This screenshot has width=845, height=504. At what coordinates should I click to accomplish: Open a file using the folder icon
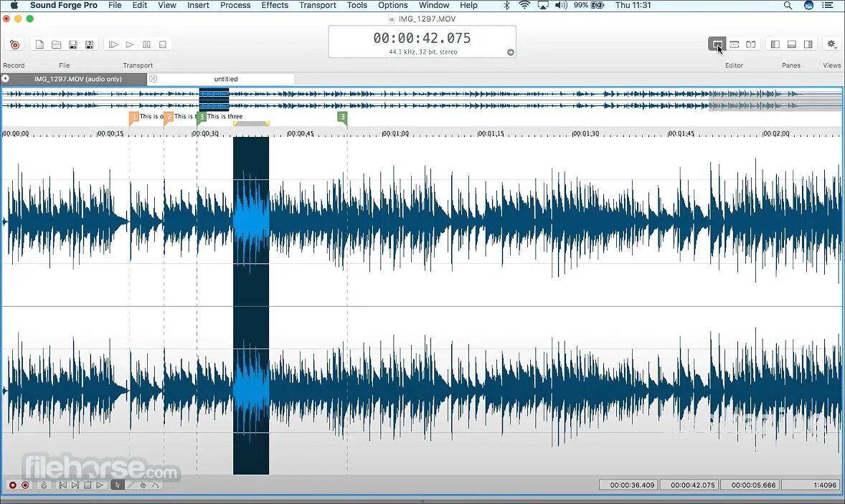pyautogui.click(x=56, y=44)
